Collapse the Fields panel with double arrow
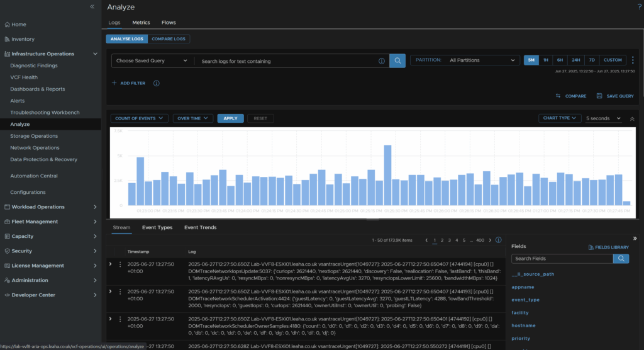The image size is (644, 350). (635, 239)
